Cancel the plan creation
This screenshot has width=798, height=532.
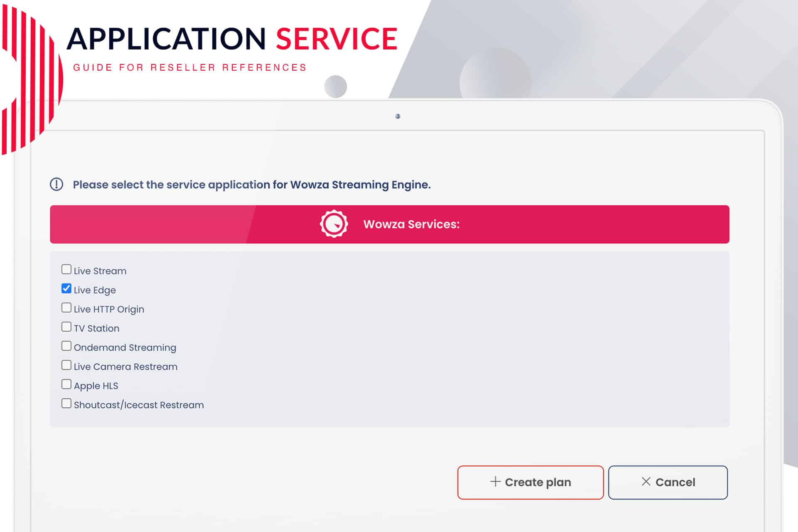coord(668,482)
